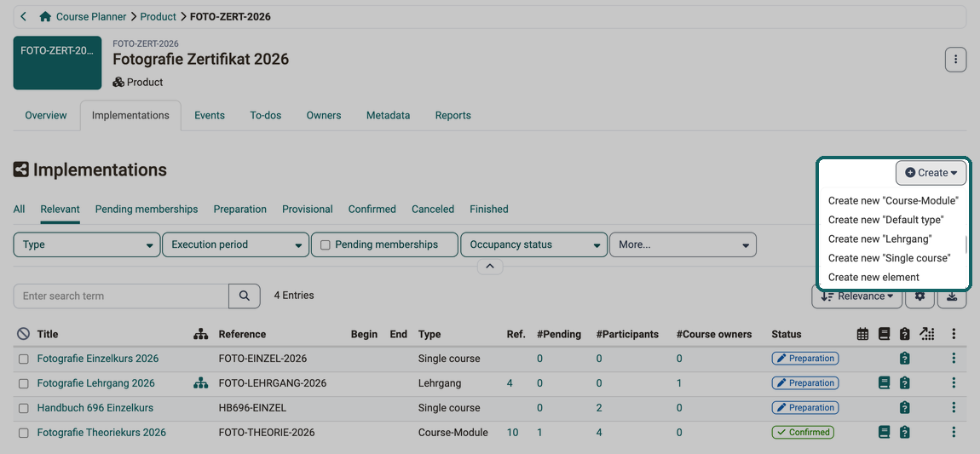Select checkbox for Fotografie Theoriekurs 2026
This screenshot has height=454, width=980.
click(x=24, y=433)
